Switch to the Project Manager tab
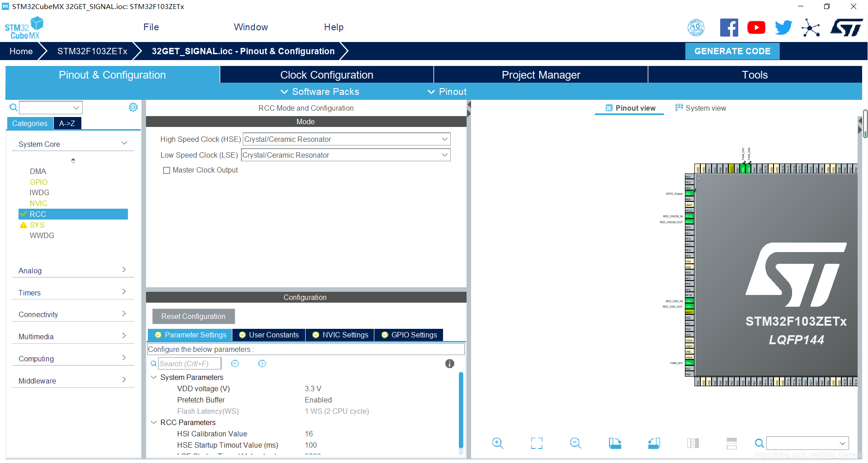 (x=541, y=75)
